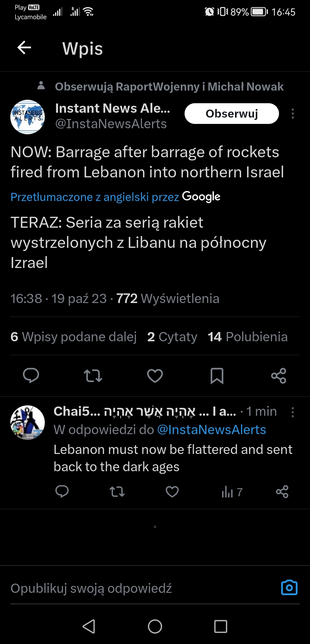The height and width of the screenshot is (644, 310).
Task: Tap the Google translation attribution link
Action: [x=115, y=197]
